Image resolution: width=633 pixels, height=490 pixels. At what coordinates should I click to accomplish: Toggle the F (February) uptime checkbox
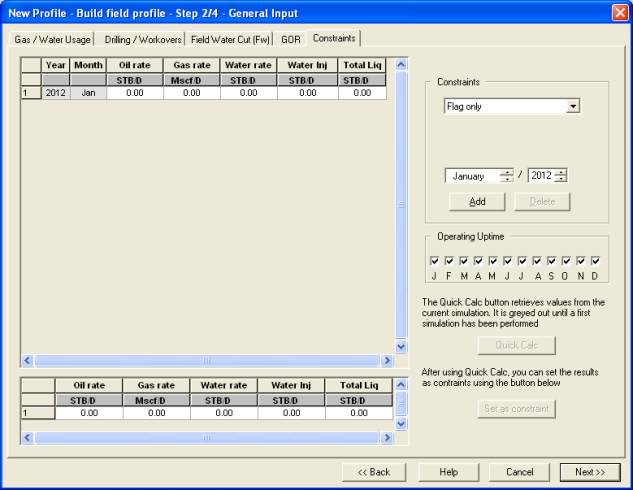coord(449,261)
